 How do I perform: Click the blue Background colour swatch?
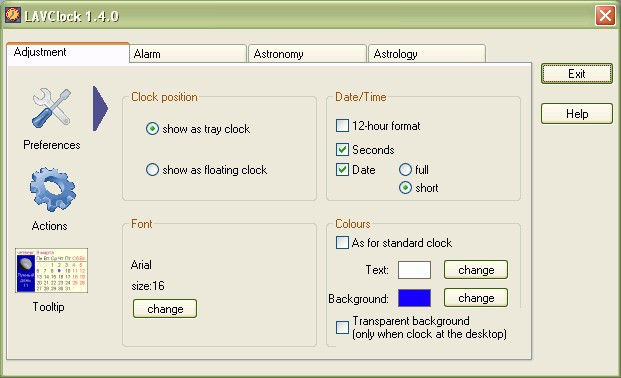(414, 298)
